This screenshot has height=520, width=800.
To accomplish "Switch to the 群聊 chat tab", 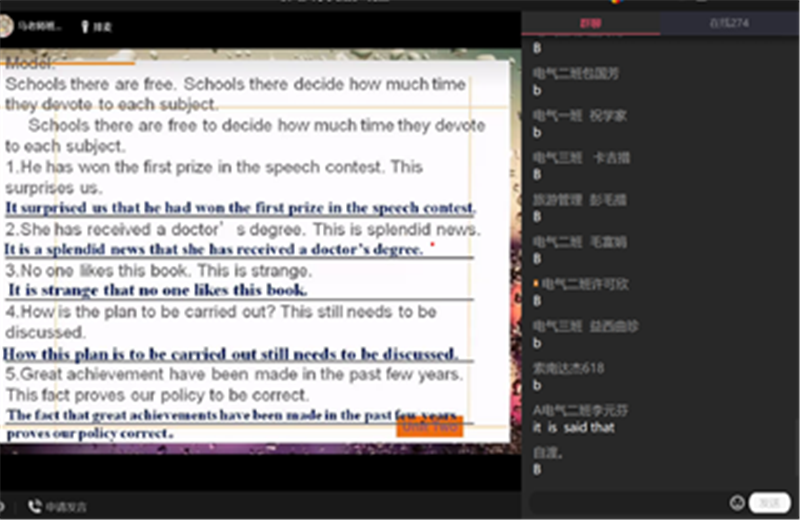I will (591, 22).
